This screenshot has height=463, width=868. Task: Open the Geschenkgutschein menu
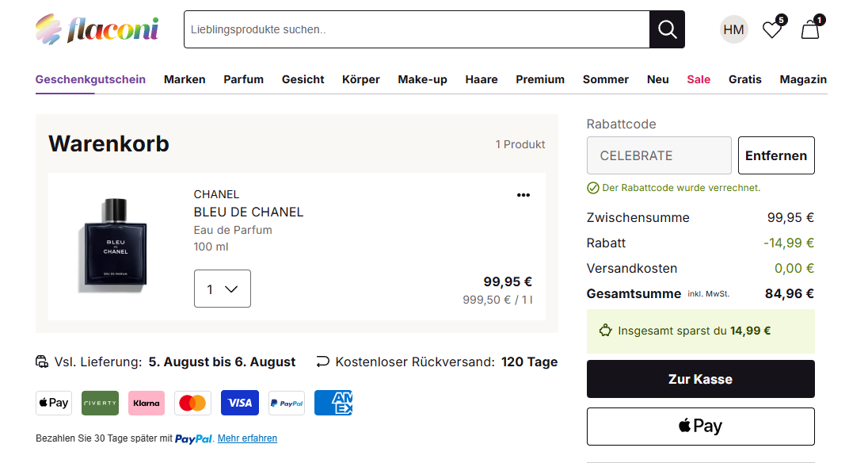pos(90,79)
